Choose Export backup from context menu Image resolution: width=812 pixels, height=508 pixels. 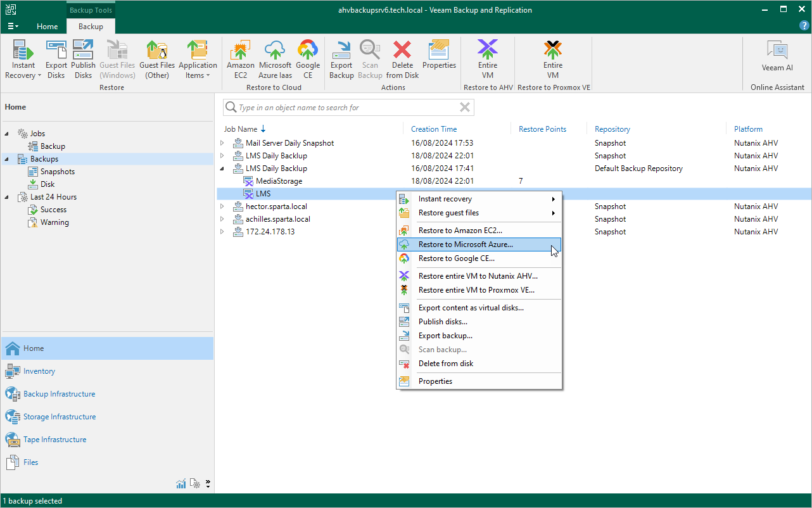tap(445, 336)
